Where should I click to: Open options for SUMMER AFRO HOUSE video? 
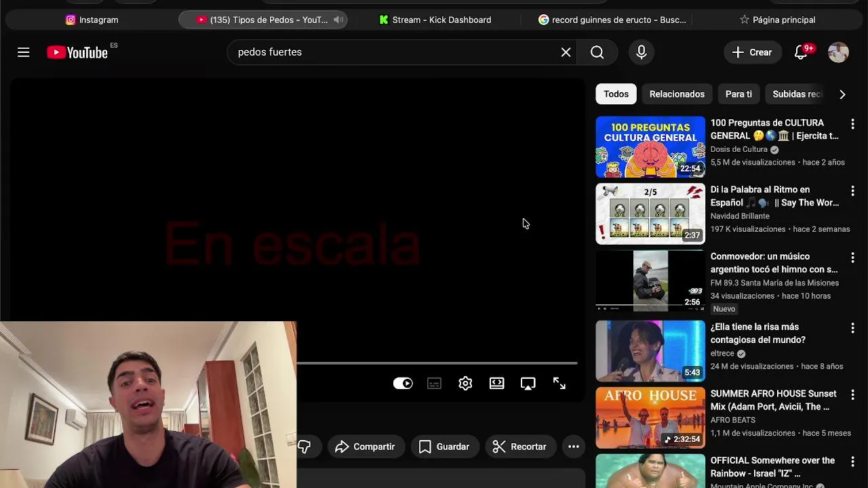click(x=852, y=394)
